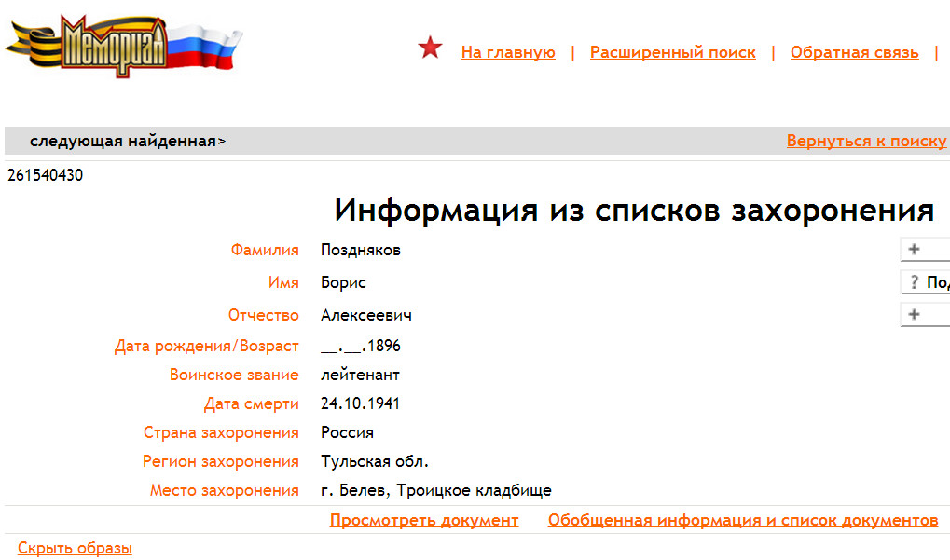Click Вернуться к поиску link

click(866, 142)
